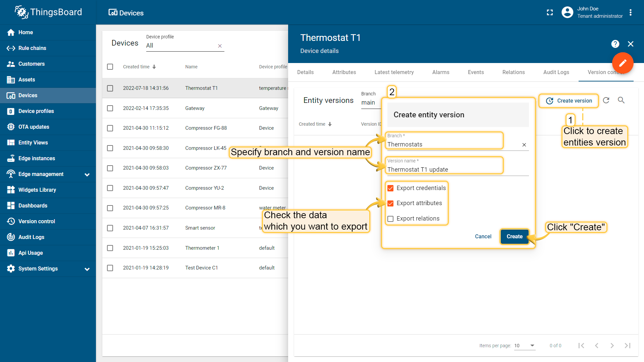The width and height of the screenshot is (644, 362).
Task: Open Dashboards in the sidebar
Action: pyautogui.click(x=48, y=205)
